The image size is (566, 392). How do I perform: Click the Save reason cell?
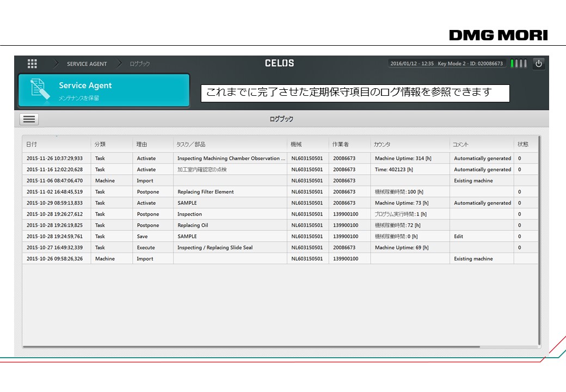153,236
